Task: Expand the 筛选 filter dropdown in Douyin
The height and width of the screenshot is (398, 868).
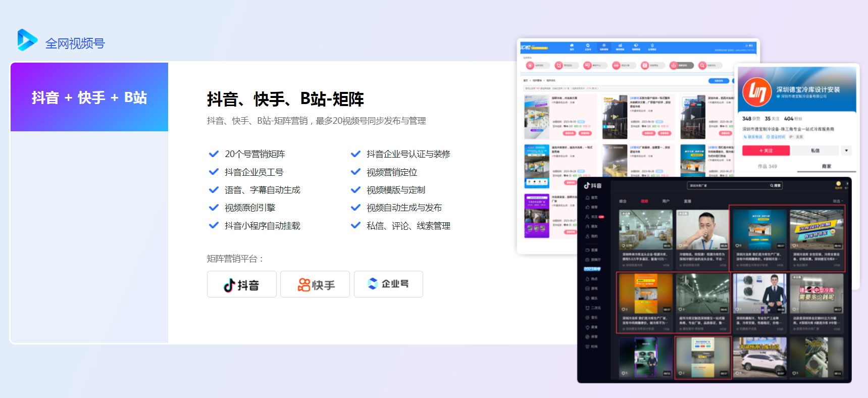Action: click(x=837, y=201)
